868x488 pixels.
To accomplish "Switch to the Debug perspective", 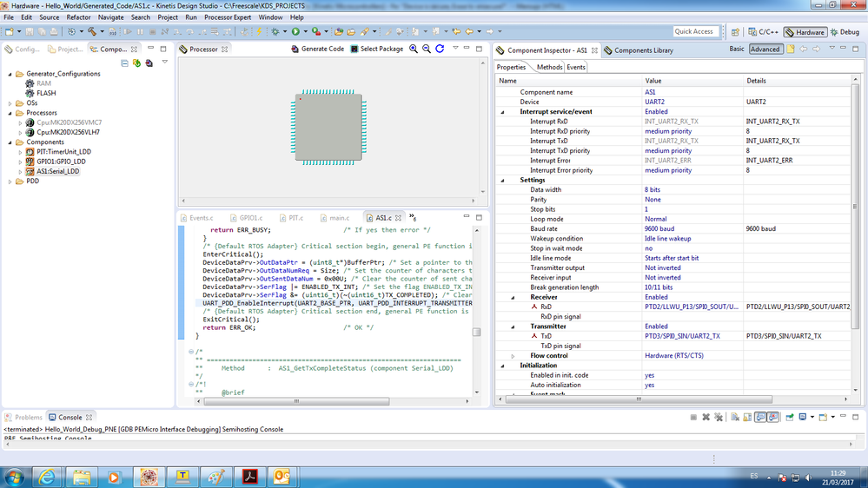I will [x=846, y=32].
